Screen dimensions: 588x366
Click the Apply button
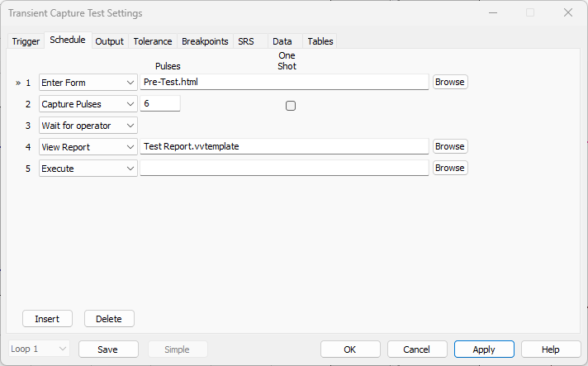pyautogui.click(x=484, y=349)
